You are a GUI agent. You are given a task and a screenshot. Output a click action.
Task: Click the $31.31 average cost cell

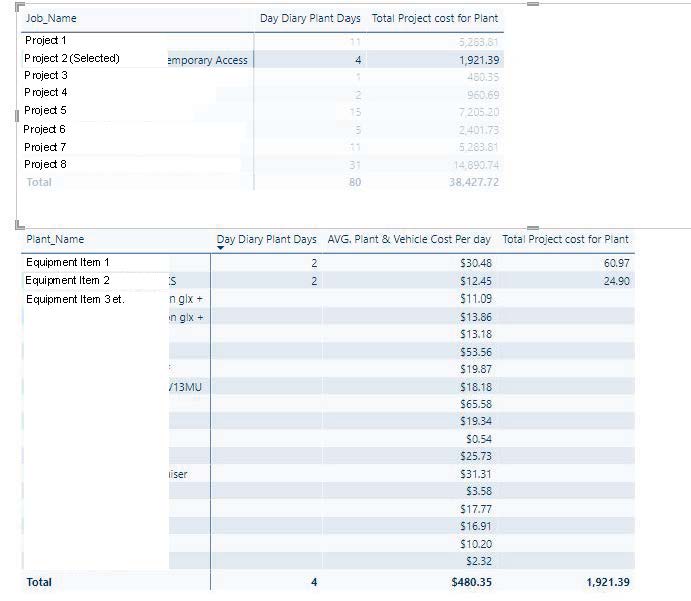coord(476,474)
